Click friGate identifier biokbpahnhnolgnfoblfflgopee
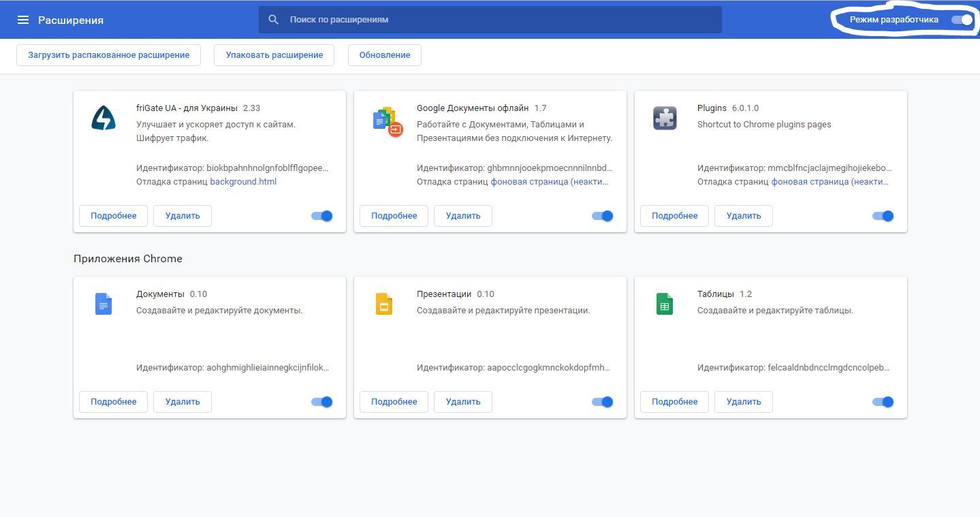The image size is (980, 517). [x=268, y=168]
